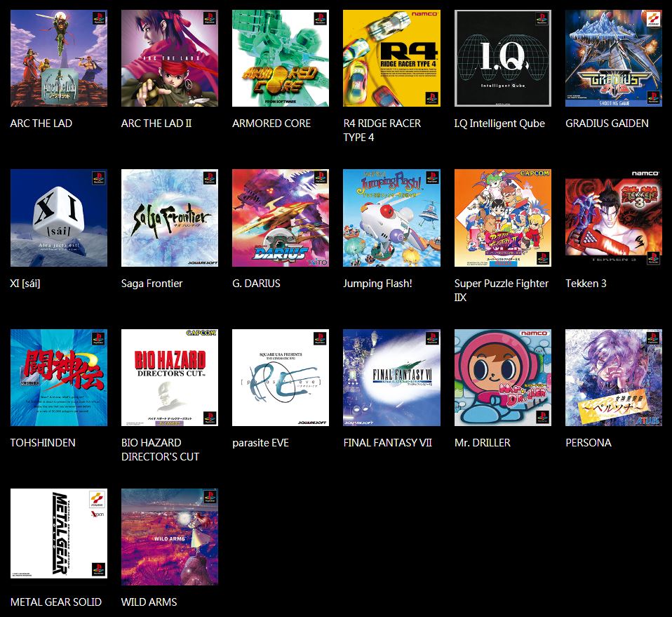Click the ARC THE LAD II title text
The width and height of the screenshot is (672, 617).
coord(155,123)
